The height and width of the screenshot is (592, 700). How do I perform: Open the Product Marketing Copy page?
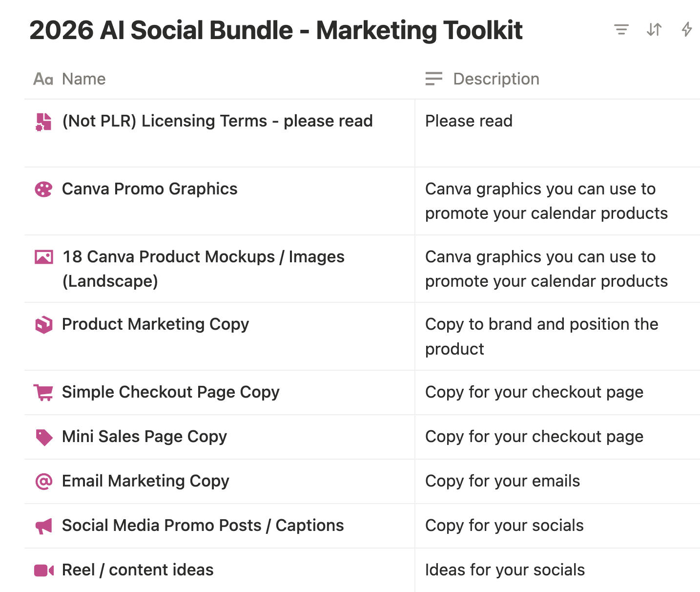(155, 324)
